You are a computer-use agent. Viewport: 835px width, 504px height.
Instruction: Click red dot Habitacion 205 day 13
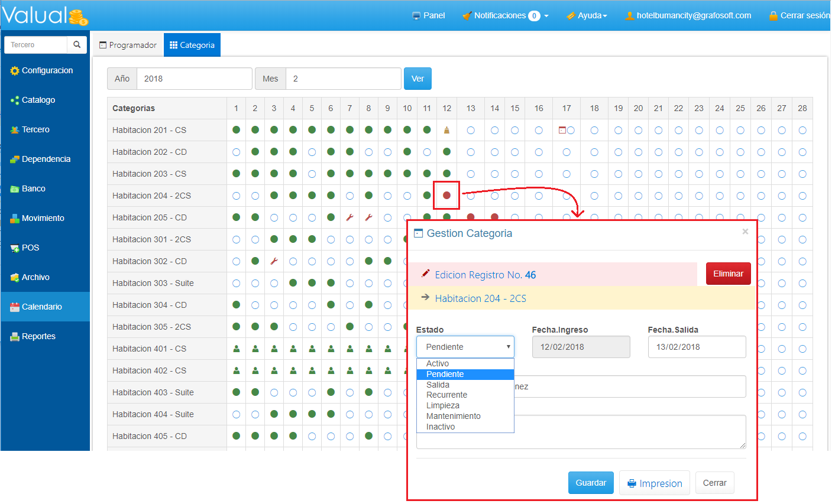471,217
